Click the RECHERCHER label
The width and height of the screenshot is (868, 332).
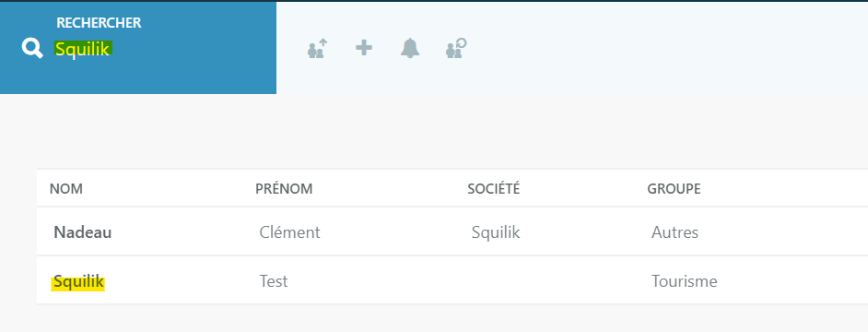(x=99, y=23)
